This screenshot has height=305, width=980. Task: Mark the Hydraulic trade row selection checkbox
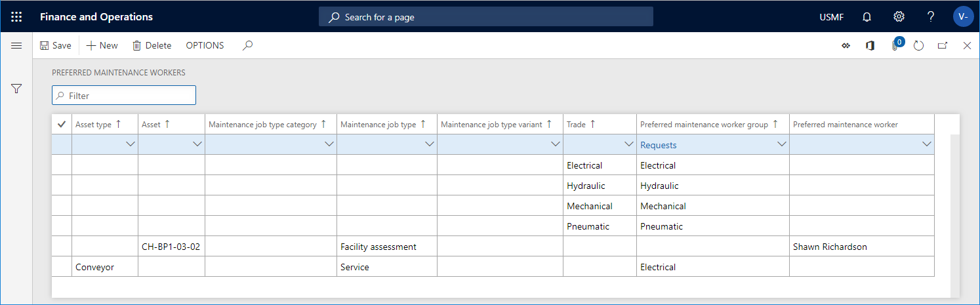[62, 186]
